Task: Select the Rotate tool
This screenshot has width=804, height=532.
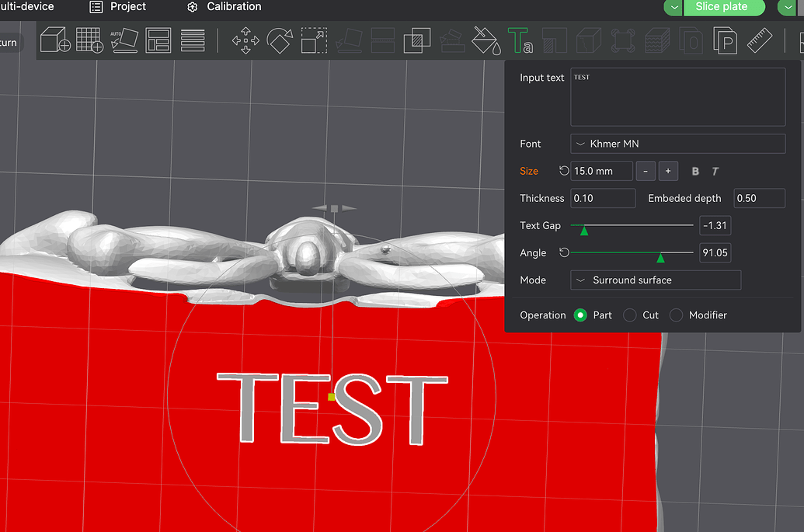Action: pyautogui.click(x=280, y=40)
